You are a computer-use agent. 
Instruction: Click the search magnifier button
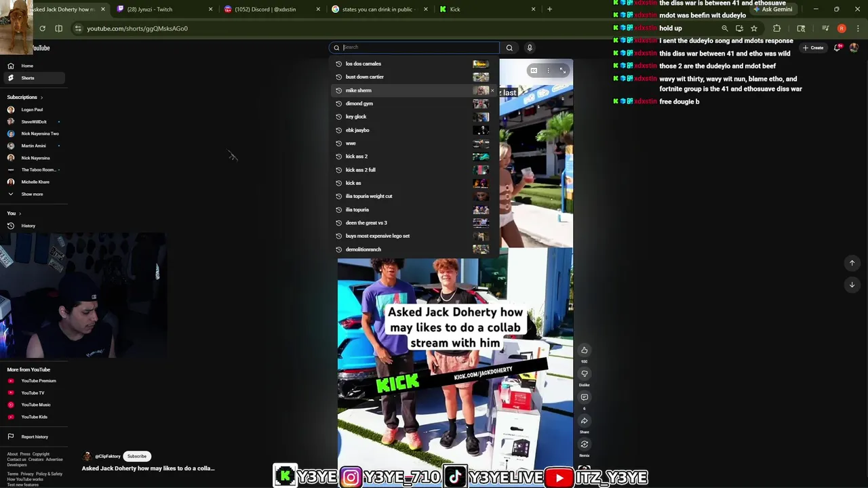[509, 47]
